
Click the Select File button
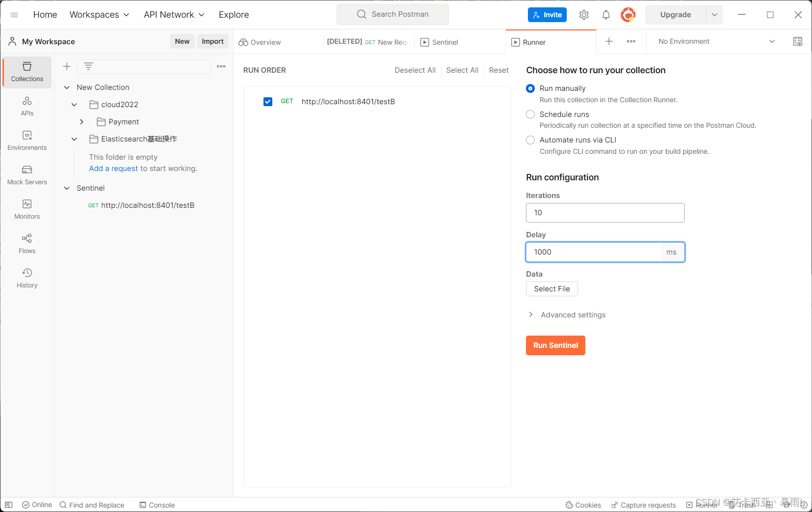552,289
